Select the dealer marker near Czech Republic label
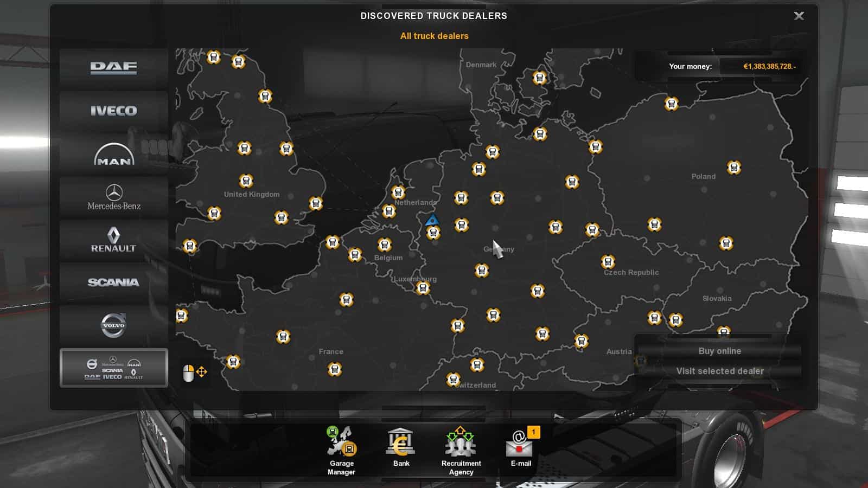The height and width of the screenshot is (488, 868). tap(608, 262)
